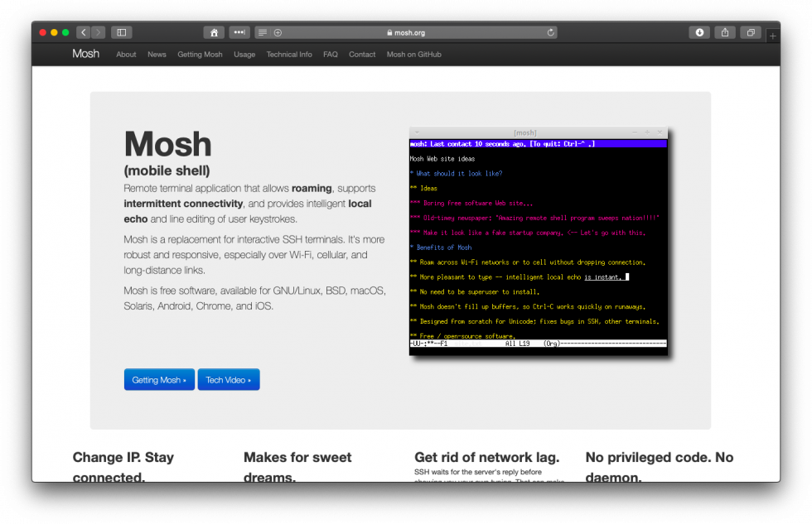
Task: Open Technical Info in the navbar
Action: click(289, 55)
